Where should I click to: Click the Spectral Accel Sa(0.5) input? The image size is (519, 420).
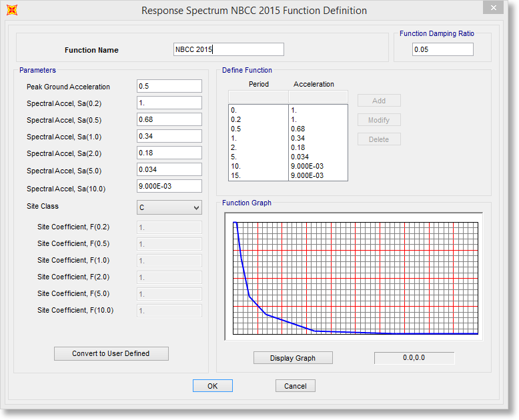(x=169, y=119)
